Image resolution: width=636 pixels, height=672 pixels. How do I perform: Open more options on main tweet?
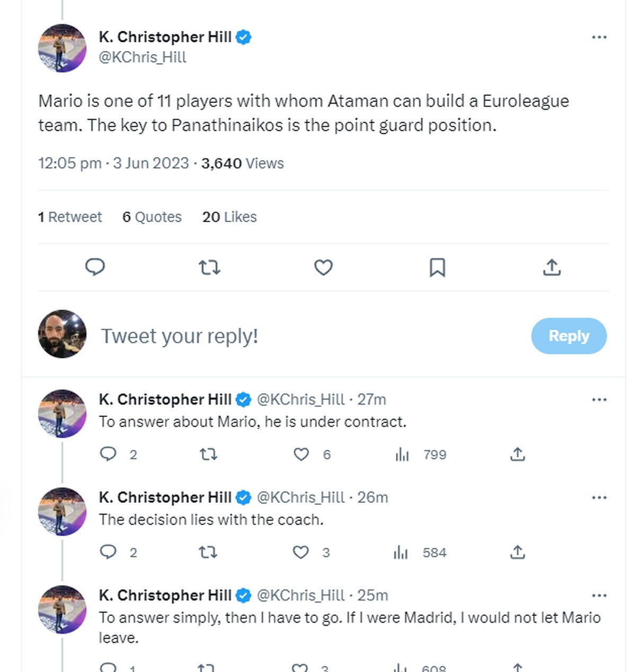click(x=599, y=37)
